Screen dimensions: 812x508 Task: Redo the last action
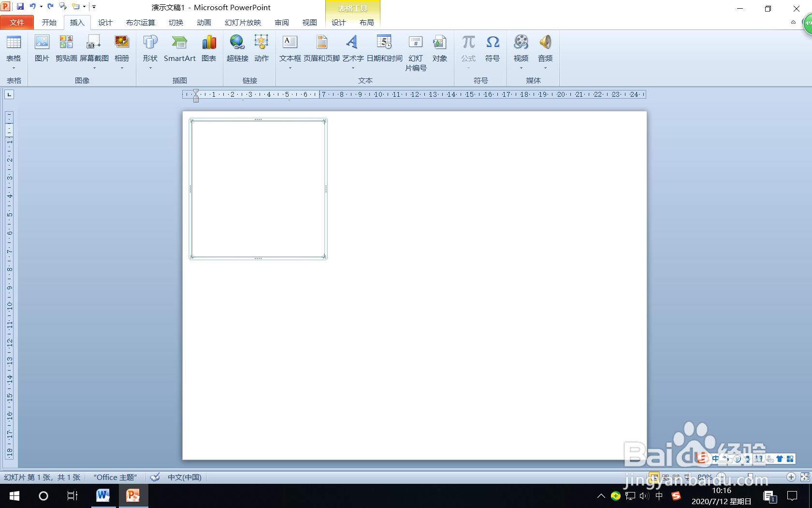(x=50, y=7)
